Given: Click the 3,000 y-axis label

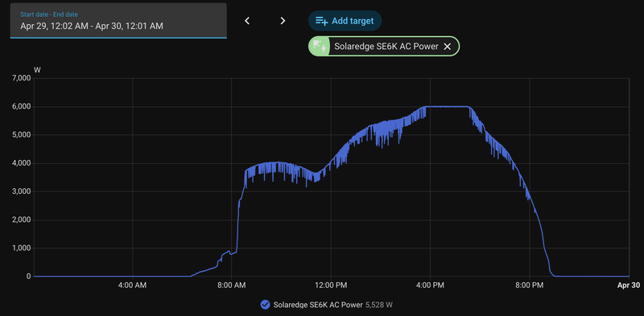Looking at the screenshot, I should [x=22, y=191].
